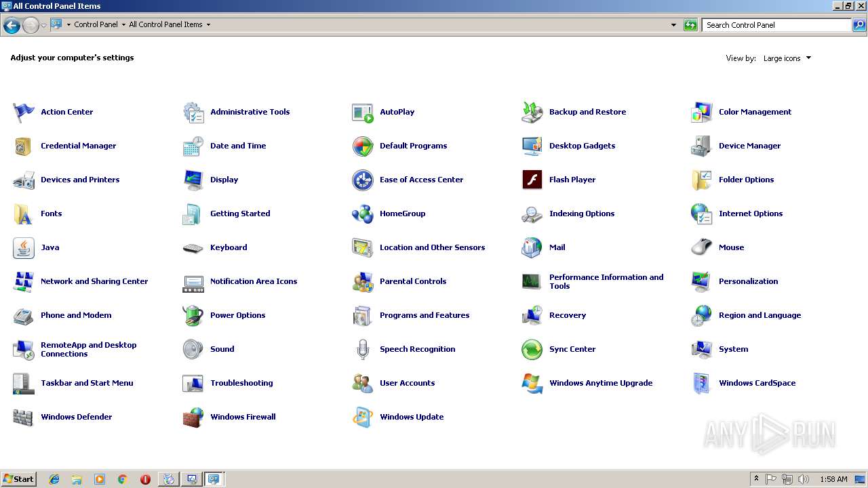
Task: Click the Network and Sharing Center link
Action: click(x=94, y=281)
